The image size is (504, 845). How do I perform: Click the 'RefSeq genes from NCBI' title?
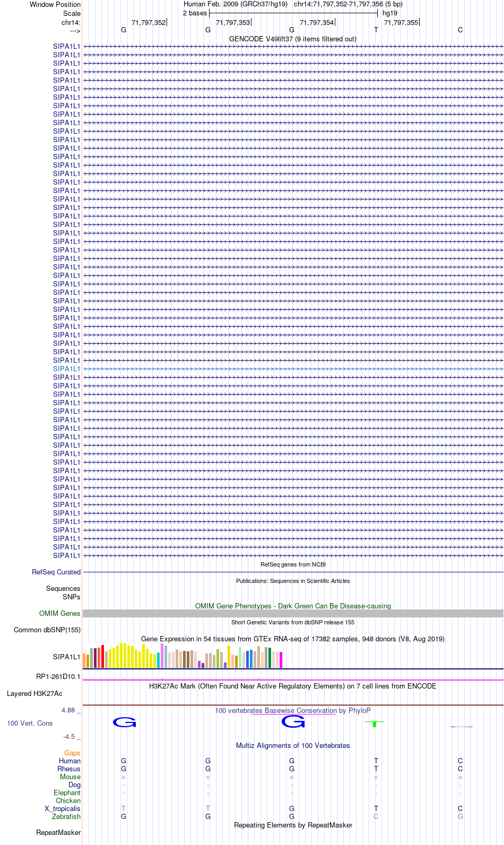point(293,564)
